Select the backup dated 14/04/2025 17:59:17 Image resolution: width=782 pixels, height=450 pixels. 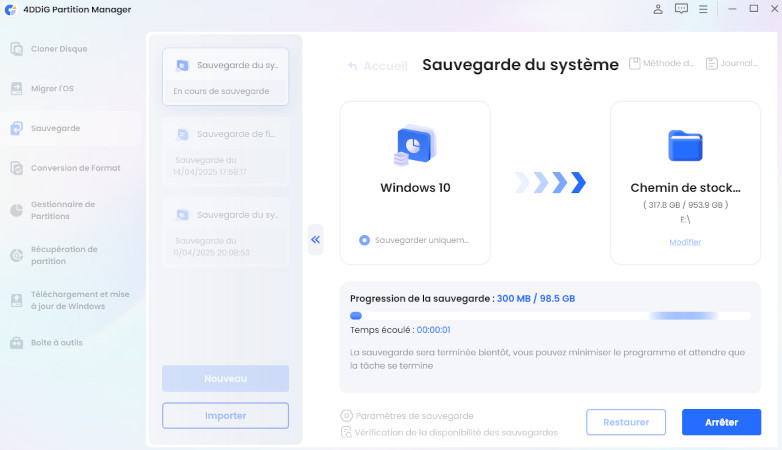coord(225,152)
